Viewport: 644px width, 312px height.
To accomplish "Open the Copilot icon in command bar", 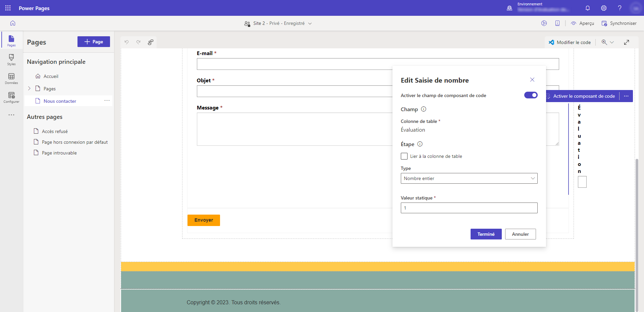I will pyautogui.click(x=544, y=23).
